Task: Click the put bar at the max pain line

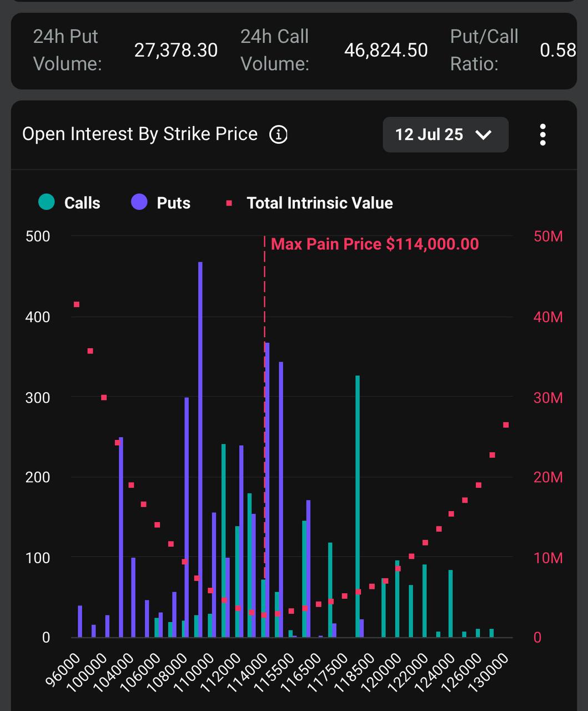Action: (x=268, y=490)
